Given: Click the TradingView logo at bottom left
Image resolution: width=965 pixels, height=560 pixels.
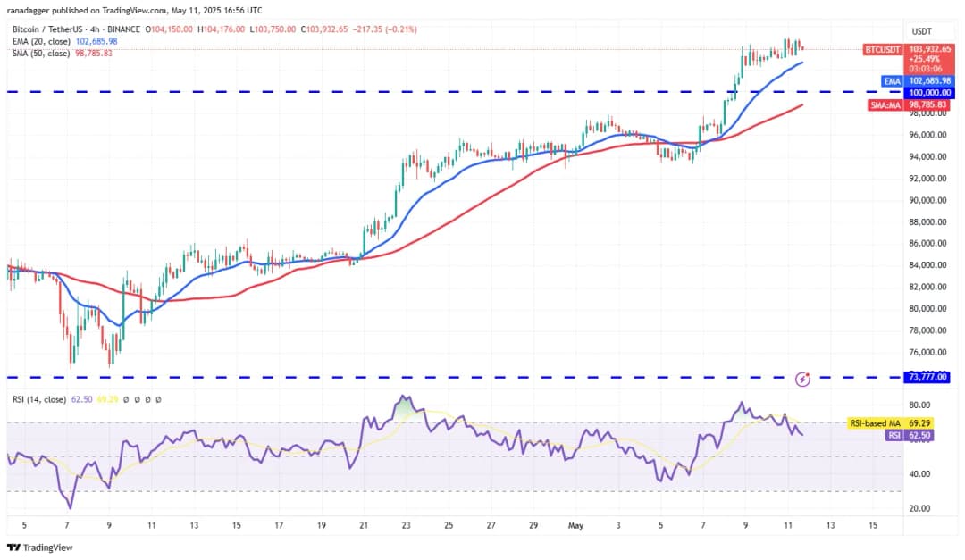Looking at the screenshot, I should 40,547.
